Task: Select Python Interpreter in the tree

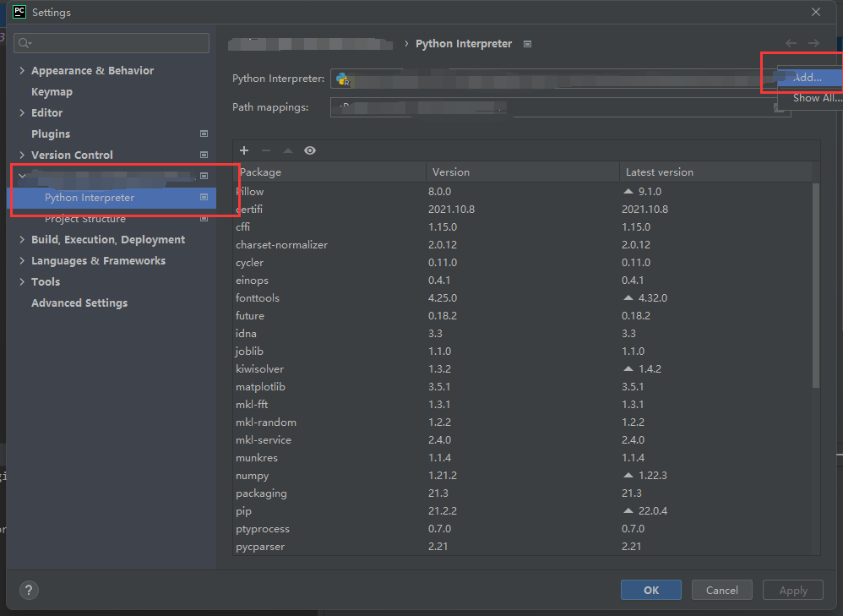Action: [x=111, y=198]
